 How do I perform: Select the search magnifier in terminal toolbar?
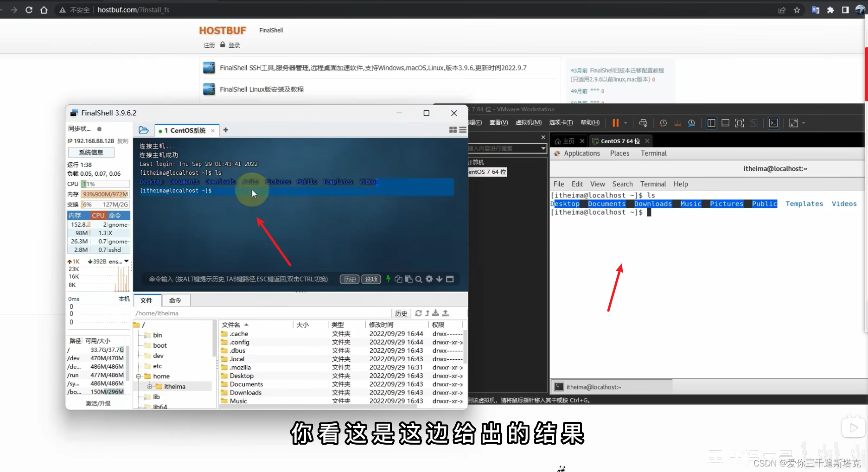(x=419, y=279)
